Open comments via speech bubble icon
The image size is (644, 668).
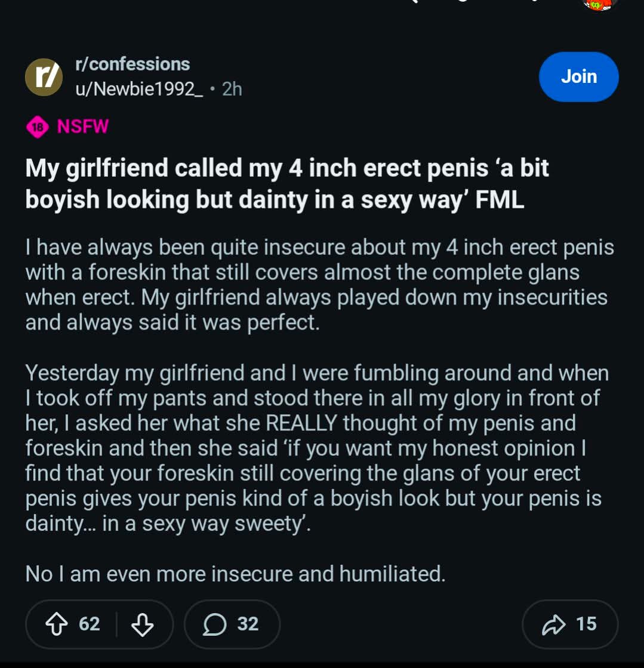pos(214,624)
